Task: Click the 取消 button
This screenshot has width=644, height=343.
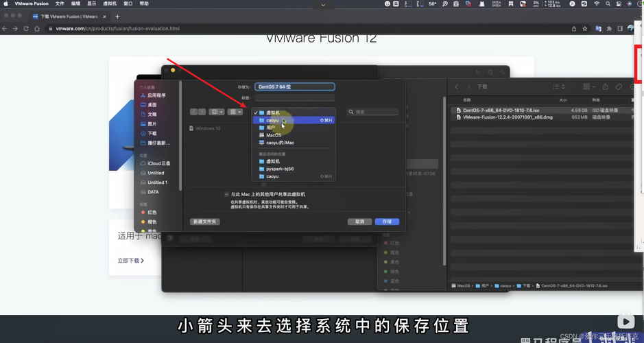Action: (360, 222)
